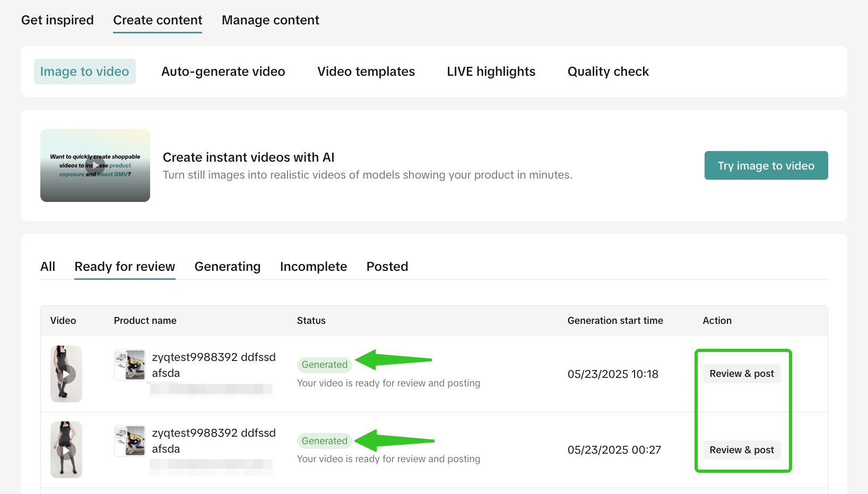Filter by Generating status
Screen dimensions: 868x494
point(227,267)
